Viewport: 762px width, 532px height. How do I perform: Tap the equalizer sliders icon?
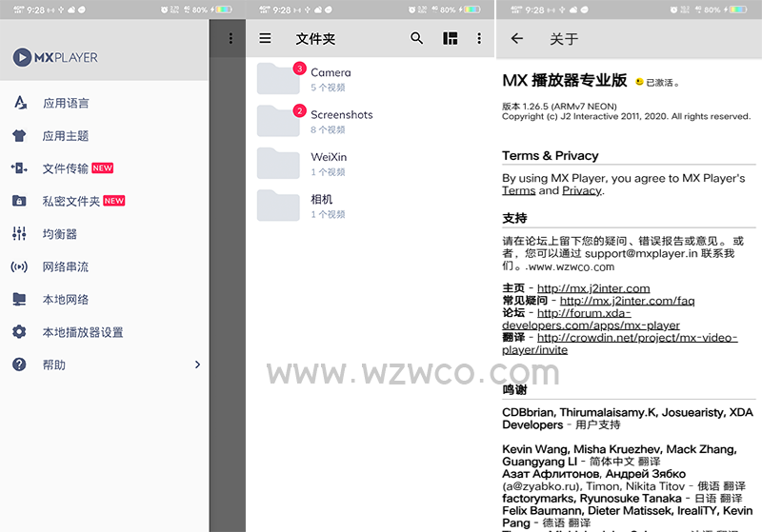point(19,234)
